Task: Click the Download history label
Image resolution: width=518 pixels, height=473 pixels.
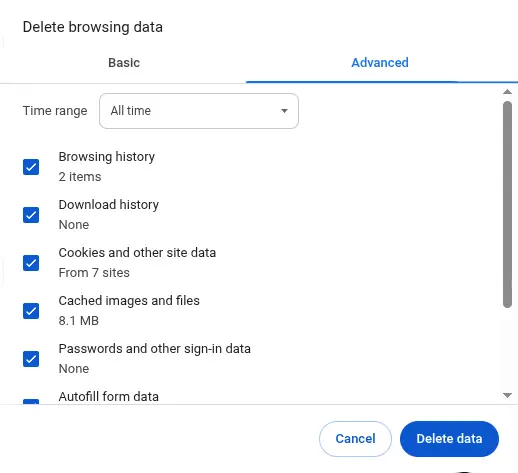Action: 109,205
